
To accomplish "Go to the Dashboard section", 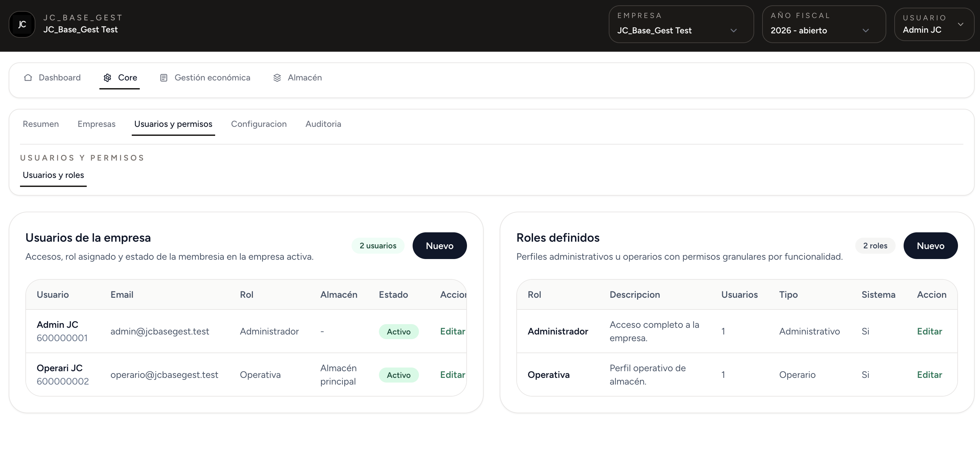I will pyautogui.click(x=52, y=78).
